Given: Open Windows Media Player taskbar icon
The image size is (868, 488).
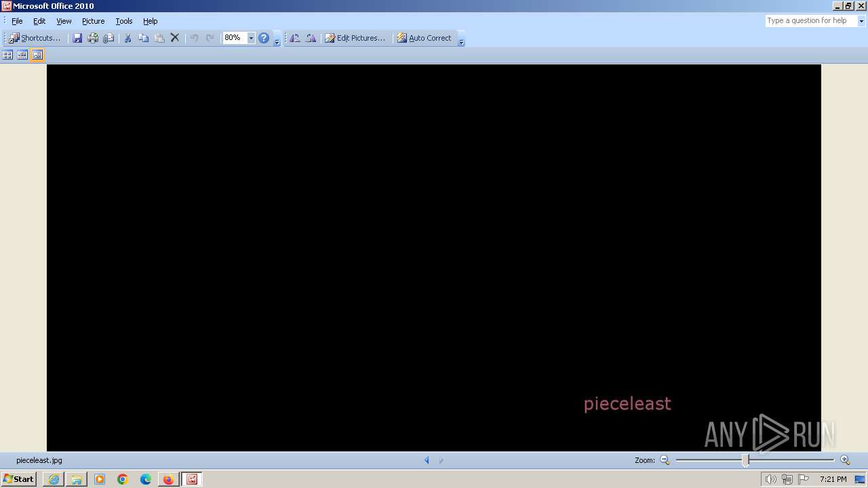Looking at the screenshot, I should pos(100,479).
